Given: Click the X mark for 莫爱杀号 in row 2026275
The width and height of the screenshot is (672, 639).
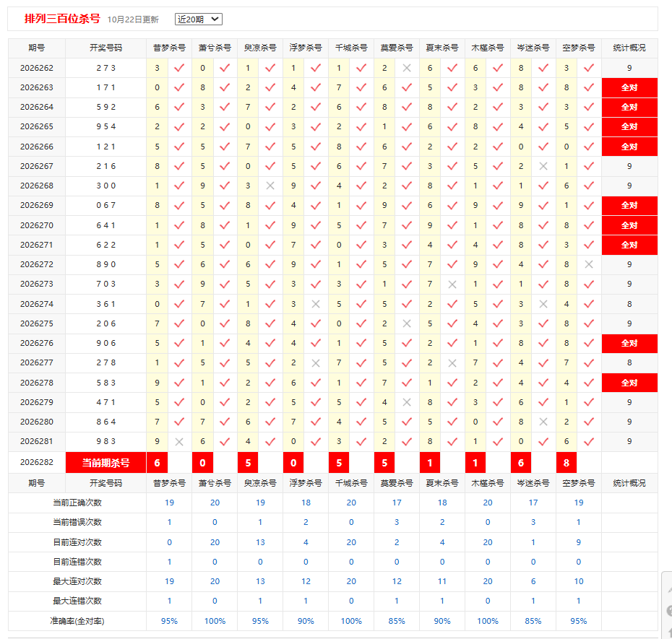Looking at the screenshot, I should 407,323.
